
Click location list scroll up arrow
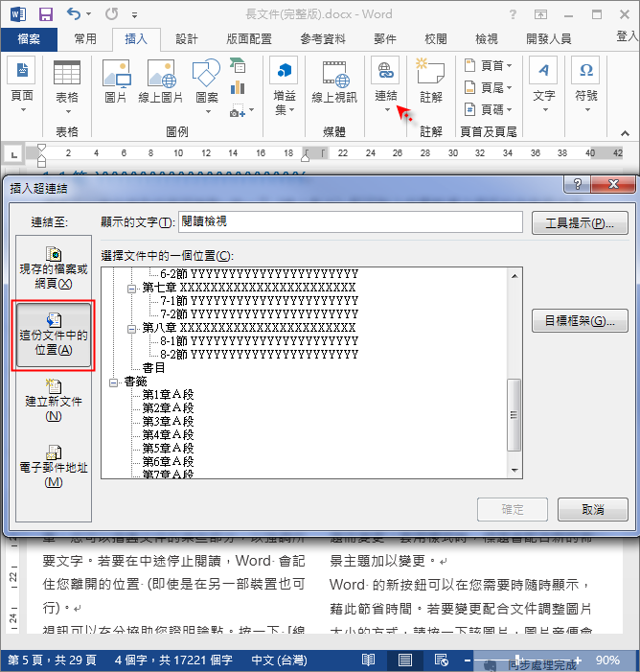514,276
